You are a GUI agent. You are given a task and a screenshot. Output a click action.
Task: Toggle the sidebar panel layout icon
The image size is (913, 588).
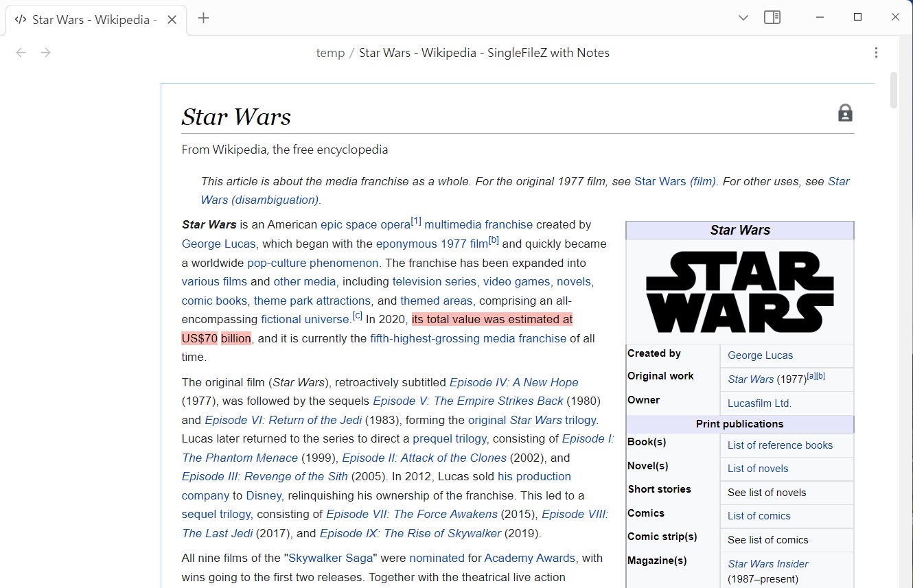(772, 17)
